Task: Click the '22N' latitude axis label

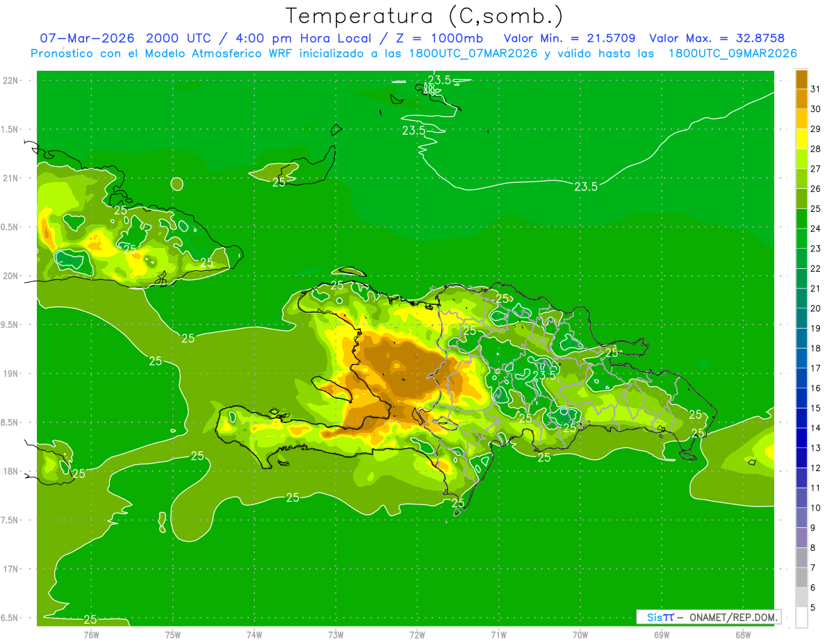Action: coord(11,80)
